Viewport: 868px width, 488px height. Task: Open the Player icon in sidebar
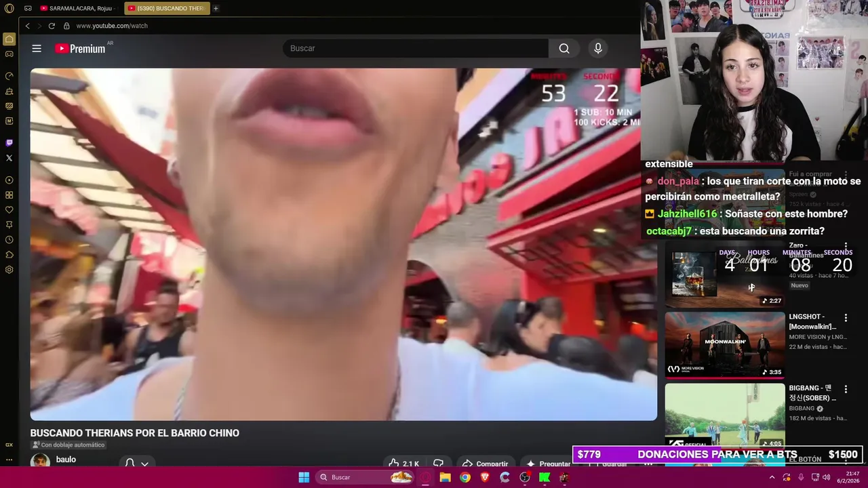pyautogui.click(x=9, y=180)
